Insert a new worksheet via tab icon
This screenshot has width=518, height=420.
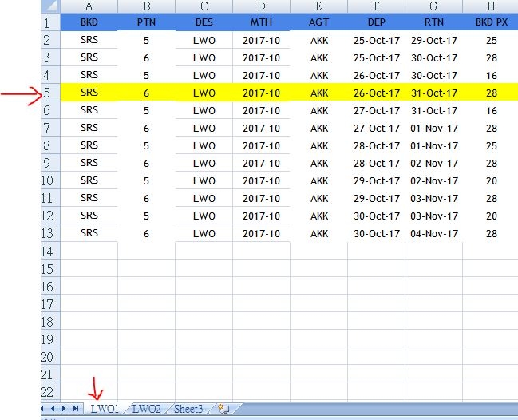[x=224, y=409]
